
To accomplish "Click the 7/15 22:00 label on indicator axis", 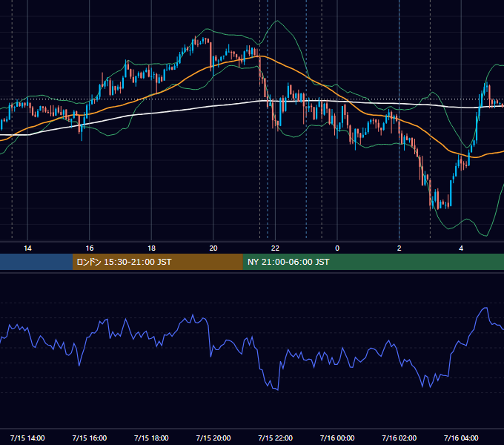I will pos(275,438).
